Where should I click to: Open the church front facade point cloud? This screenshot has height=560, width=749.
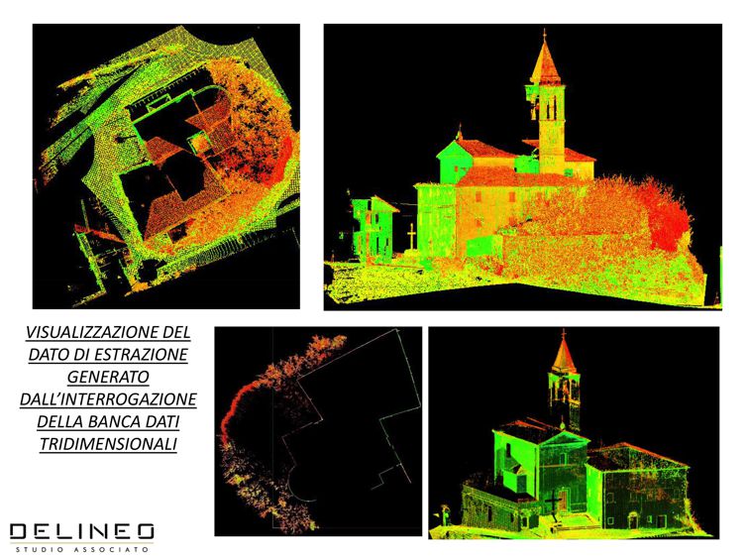[574, 433]
